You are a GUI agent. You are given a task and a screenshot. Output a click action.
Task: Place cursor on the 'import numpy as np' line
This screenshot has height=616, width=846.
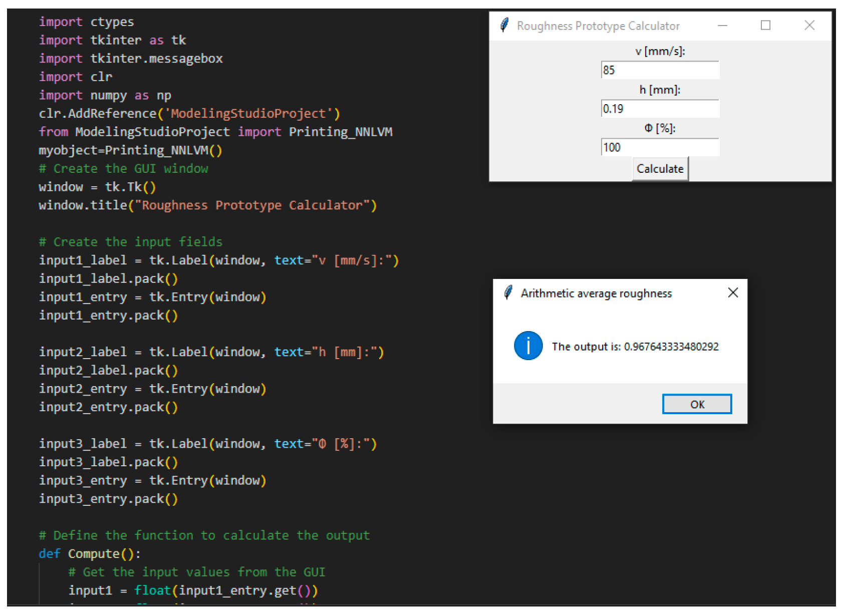point(105,95)
